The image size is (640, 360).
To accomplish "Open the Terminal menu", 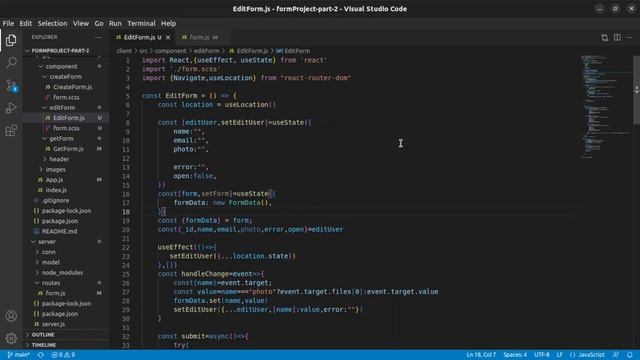I will [141, 24].
